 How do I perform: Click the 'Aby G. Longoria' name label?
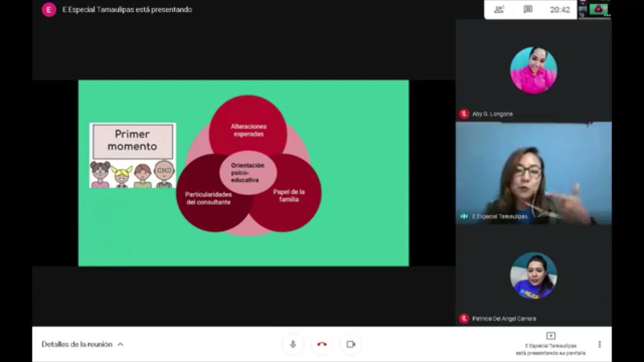click(x=492, y=114)
